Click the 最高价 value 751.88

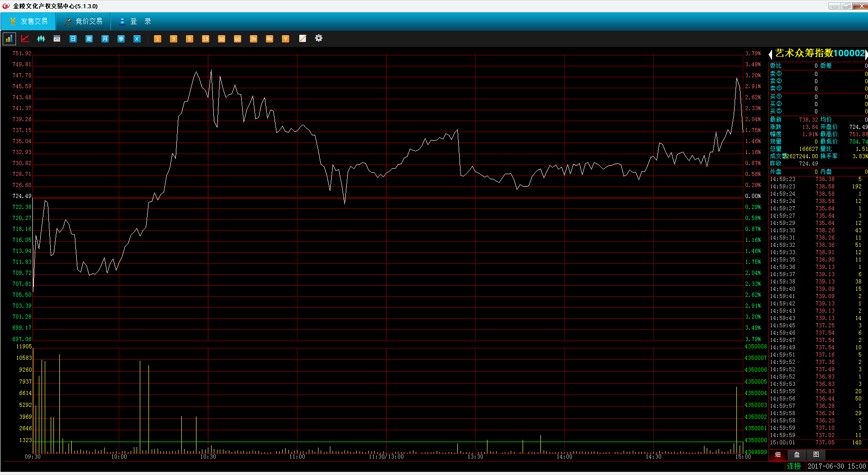[858, 134]
